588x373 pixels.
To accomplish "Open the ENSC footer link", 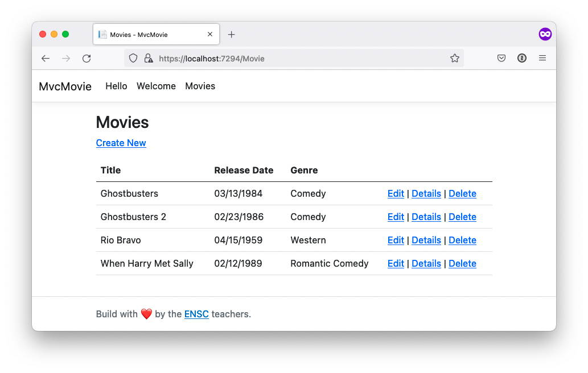I will pyautogui.click(x=196, y=314).
